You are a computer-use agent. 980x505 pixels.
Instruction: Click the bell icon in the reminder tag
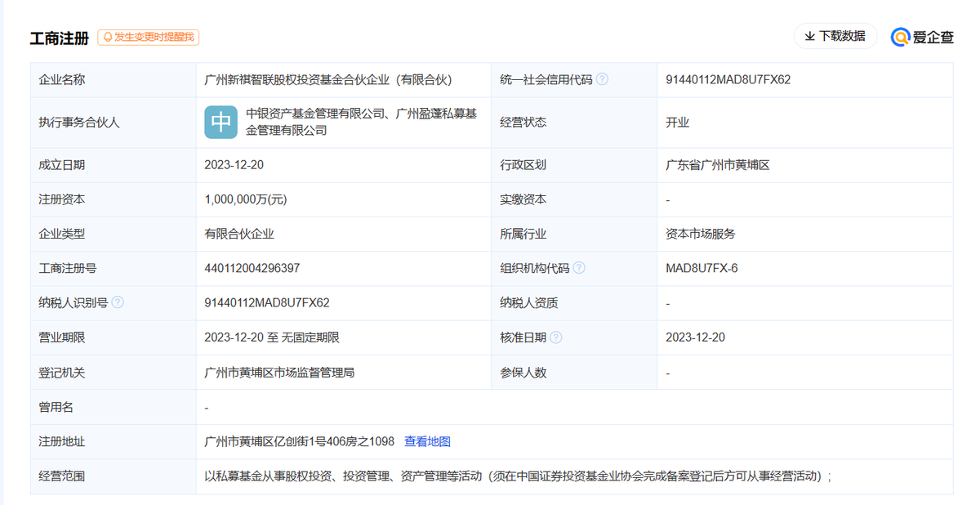coord(108,38)
